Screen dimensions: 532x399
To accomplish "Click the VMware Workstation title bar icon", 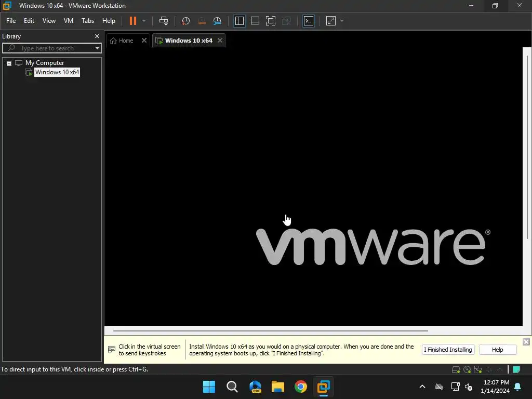I will pyautogui.click(x=7, y=5).
